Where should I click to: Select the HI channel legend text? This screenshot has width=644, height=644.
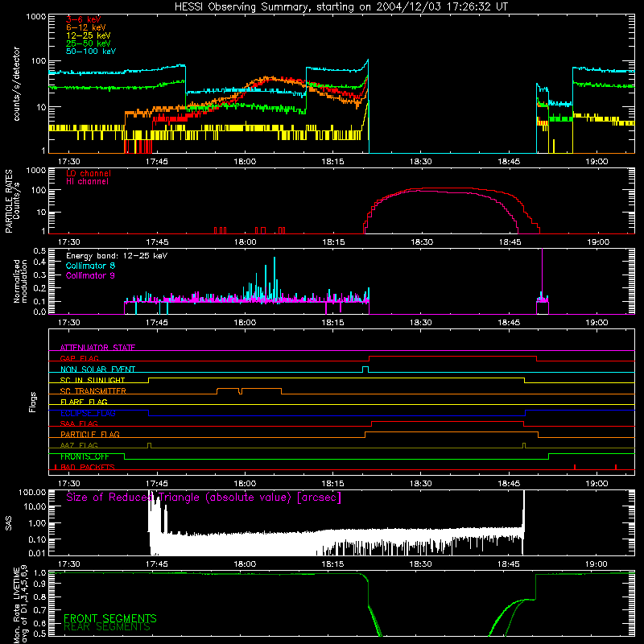(x=87, y=182)
